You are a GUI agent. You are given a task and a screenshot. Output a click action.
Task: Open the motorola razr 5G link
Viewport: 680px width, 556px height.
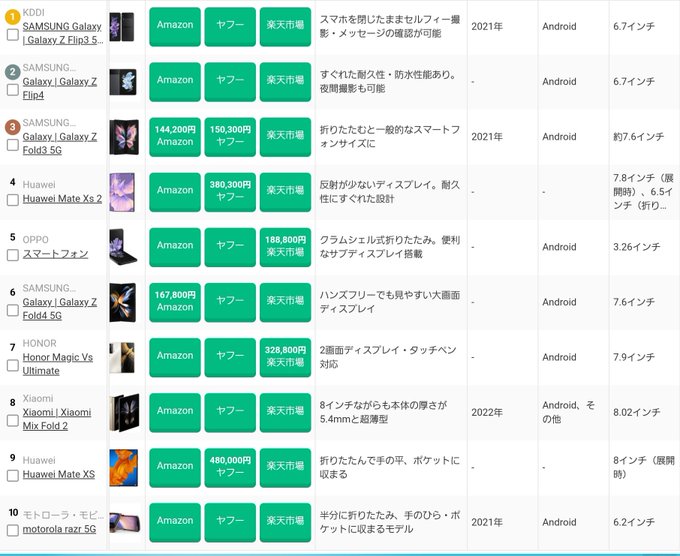pos(59,529)
